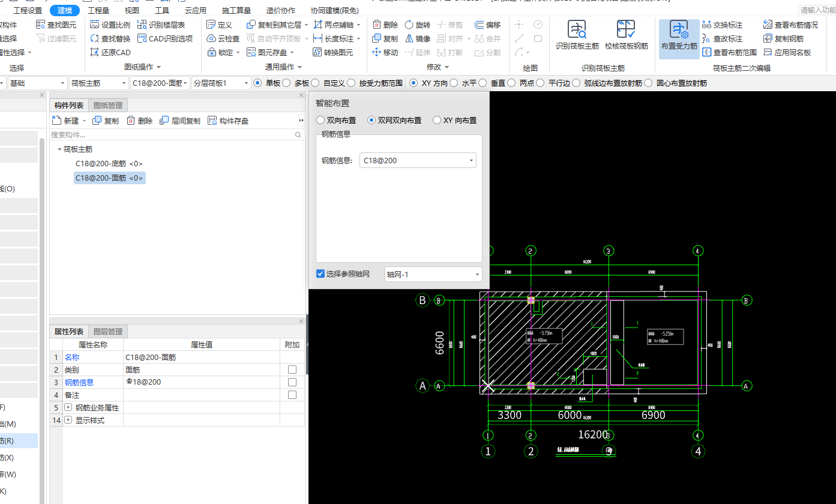This screenshot has width=836, height=504.
Task: Open the C18@200-面筋 component dropdown
Action: 160,83
